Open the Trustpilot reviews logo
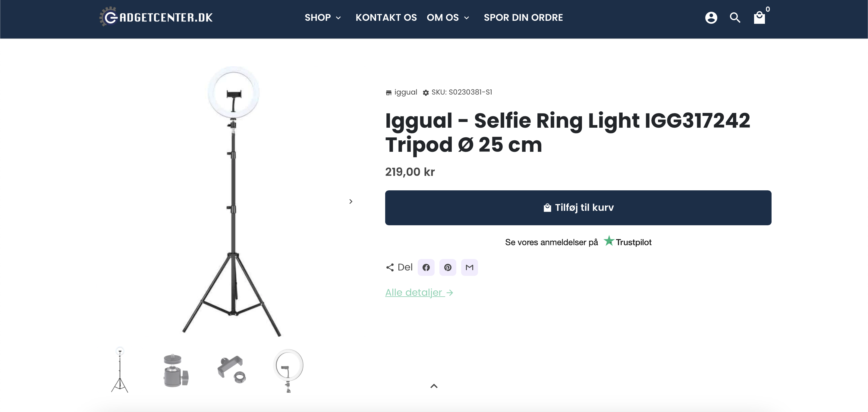 click(627, 242)
